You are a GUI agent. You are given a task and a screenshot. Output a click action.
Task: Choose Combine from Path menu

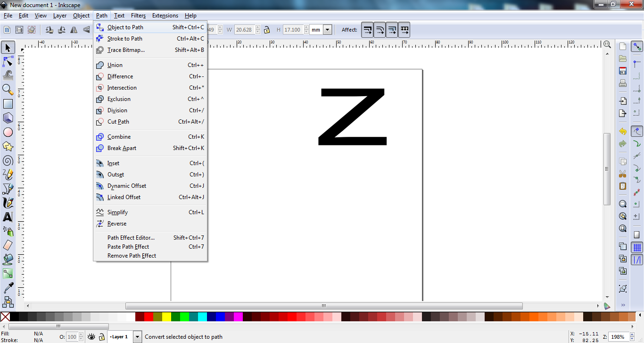point(150,137)
